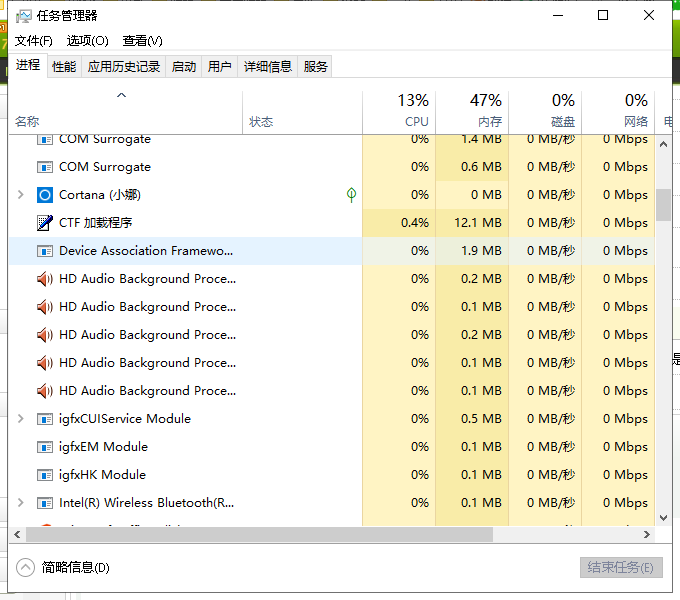Viewport: 680px width, 600px height.
Task: Select the igfxHK Module process name
Action: point(102,475)
